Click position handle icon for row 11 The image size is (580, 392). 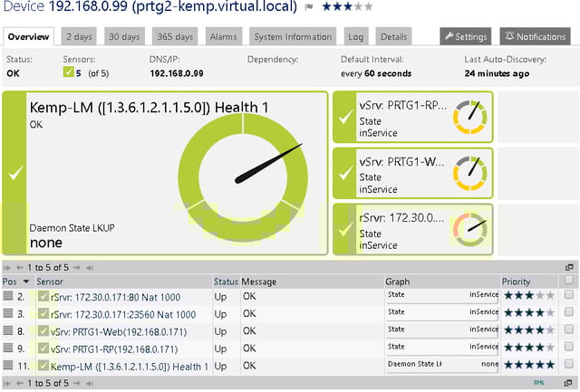[8, 365]
